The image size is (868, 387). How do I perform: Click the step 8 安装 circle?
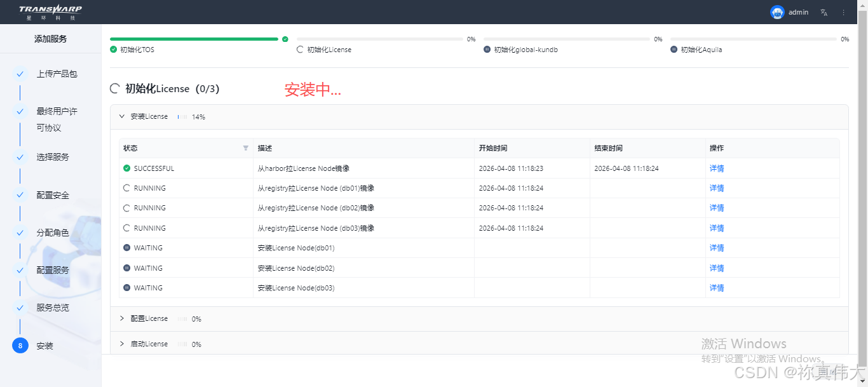[20, 346]
